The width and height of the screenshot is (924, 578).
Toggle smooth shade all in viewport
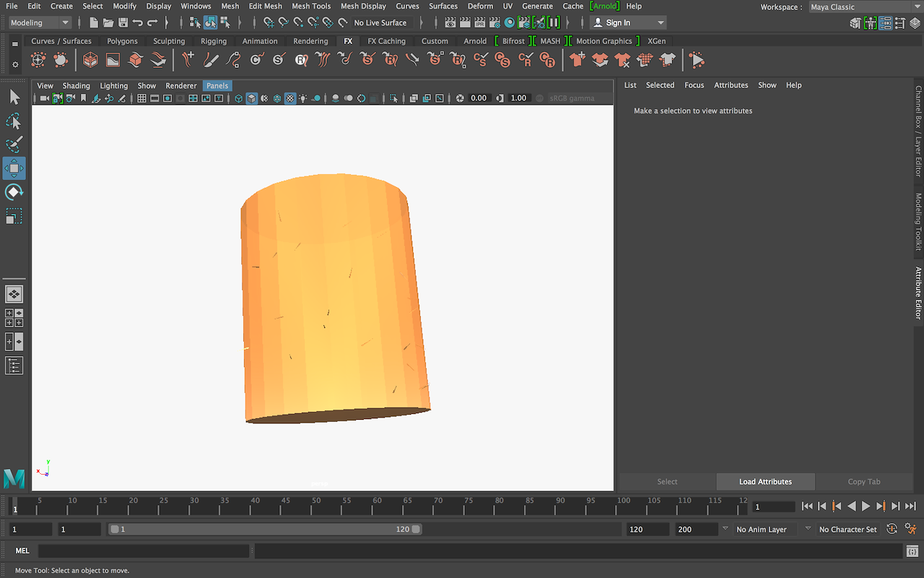[x=251, y=98]
